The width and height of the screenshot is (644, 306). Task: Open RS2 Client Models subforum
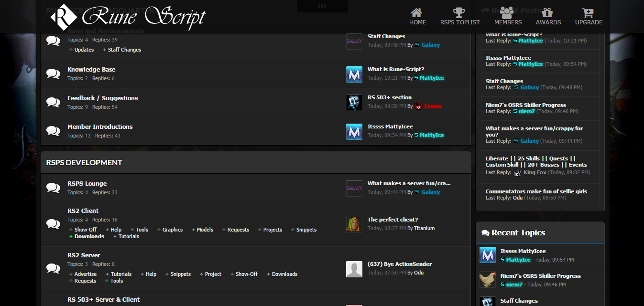(x=205, y=230)
